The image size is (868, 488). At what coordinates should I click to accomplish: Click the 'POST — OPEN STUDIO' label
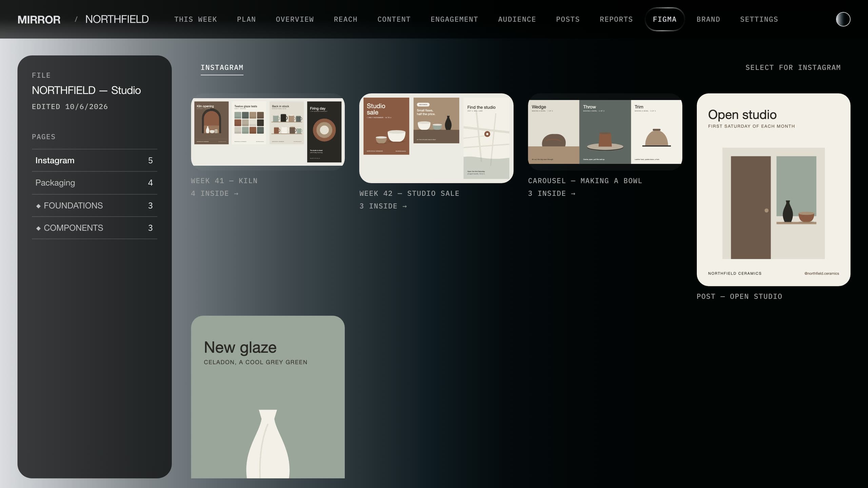(739, 297)
